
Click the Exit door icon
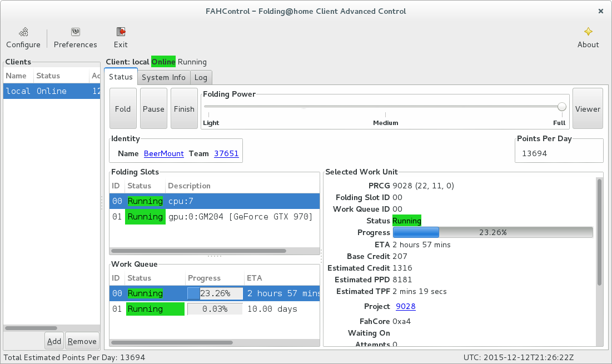[121, 32]
